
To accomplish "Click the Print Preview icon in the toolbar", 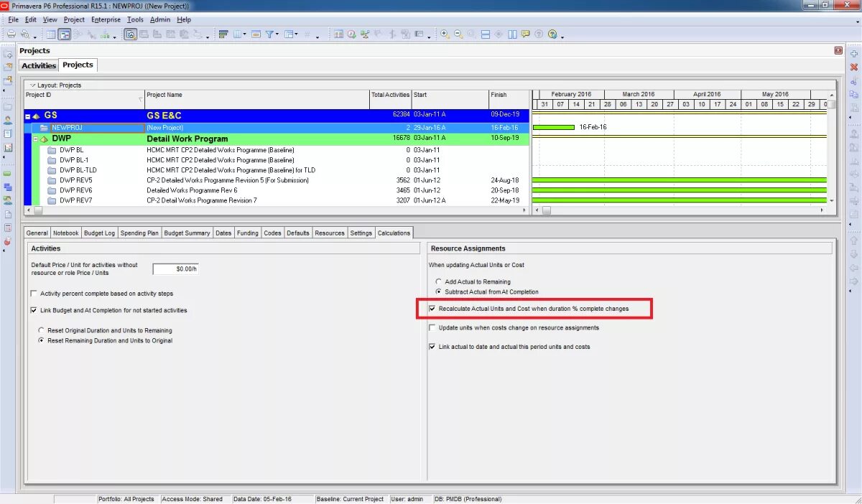I will pos(25,34).
